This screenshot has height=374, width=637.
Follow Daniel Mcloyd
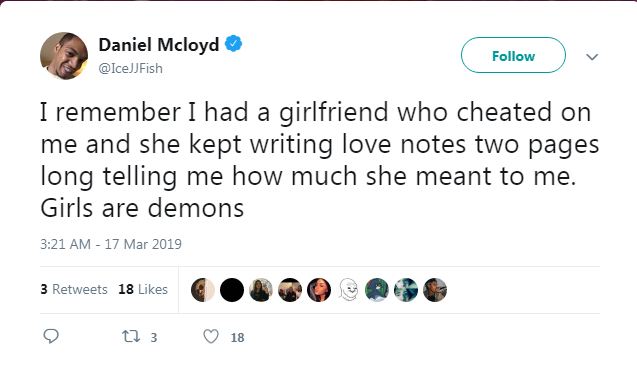point(513,55)
